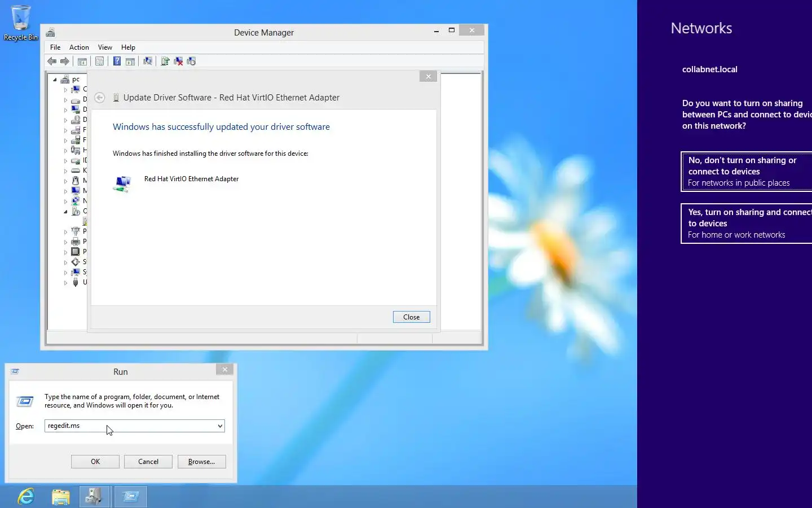The width and height of the screenshot is (812, 508).
Task: Select the Keyboards category icon in device tree
Action: [x=76, y=170]
